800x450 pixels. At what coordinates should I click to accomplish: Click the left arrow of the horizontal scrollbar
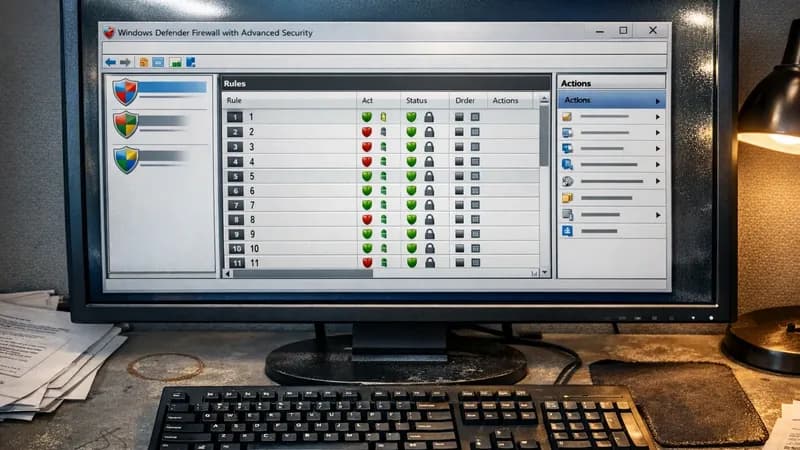(228, 274)
